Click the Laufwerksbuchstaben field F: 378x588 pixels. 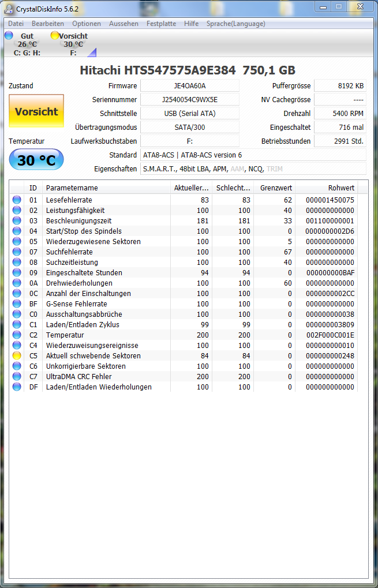click(190, 141)
